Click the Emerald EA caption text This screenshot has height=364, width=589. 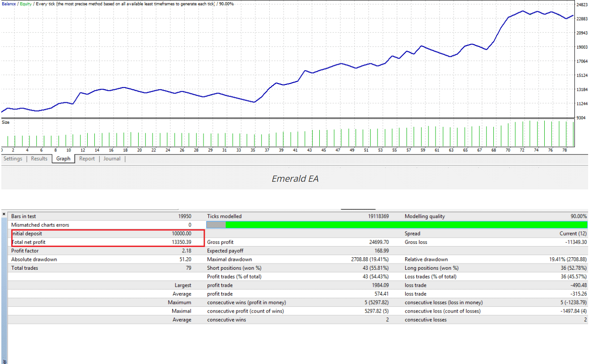click(x=295, y=179)
